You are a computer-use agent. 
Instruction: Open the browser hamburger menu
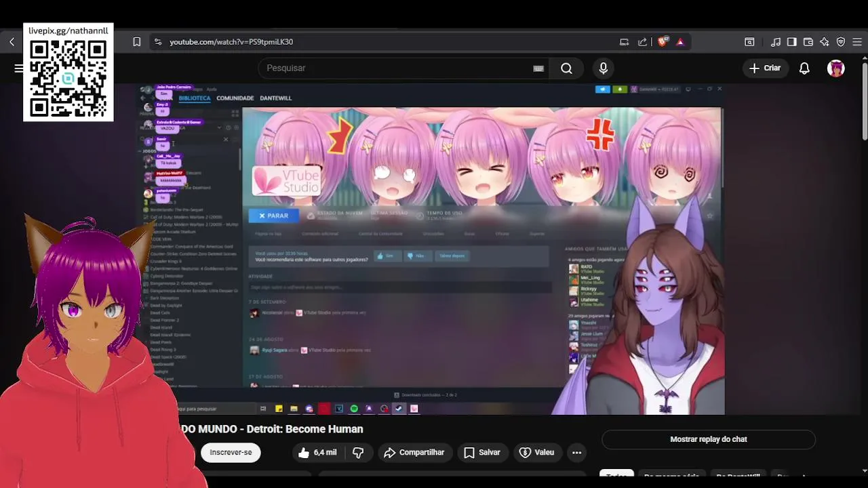coord(856,42)
